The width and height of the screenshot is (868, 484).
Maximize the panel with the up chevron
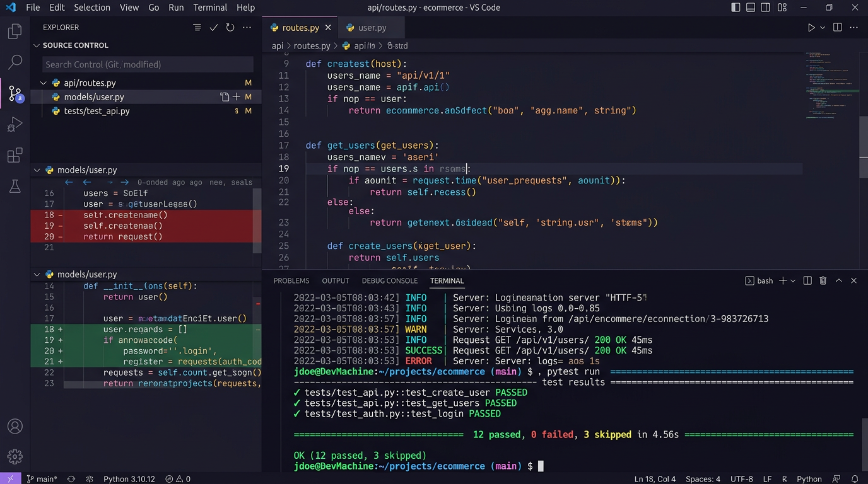(x=839, y=280)
